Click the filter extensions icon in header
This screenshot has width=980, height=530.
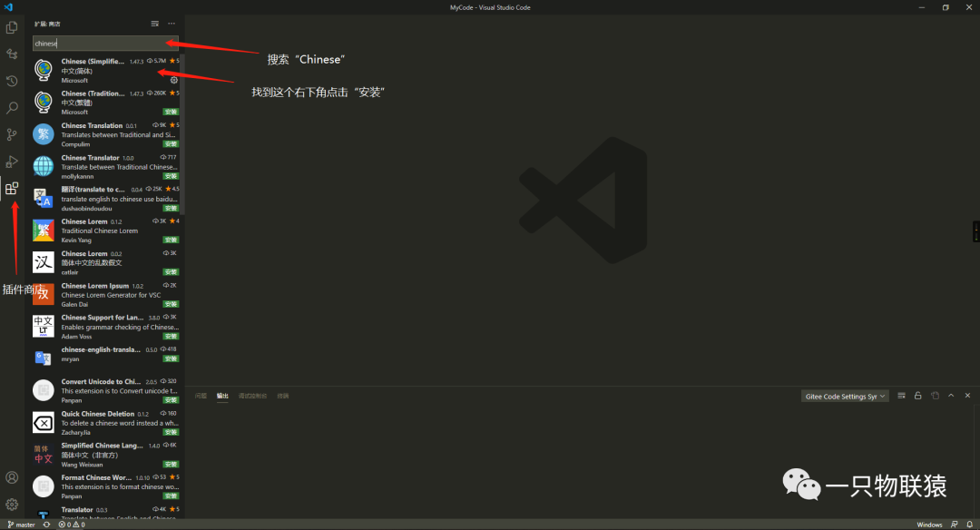(154, 24)
